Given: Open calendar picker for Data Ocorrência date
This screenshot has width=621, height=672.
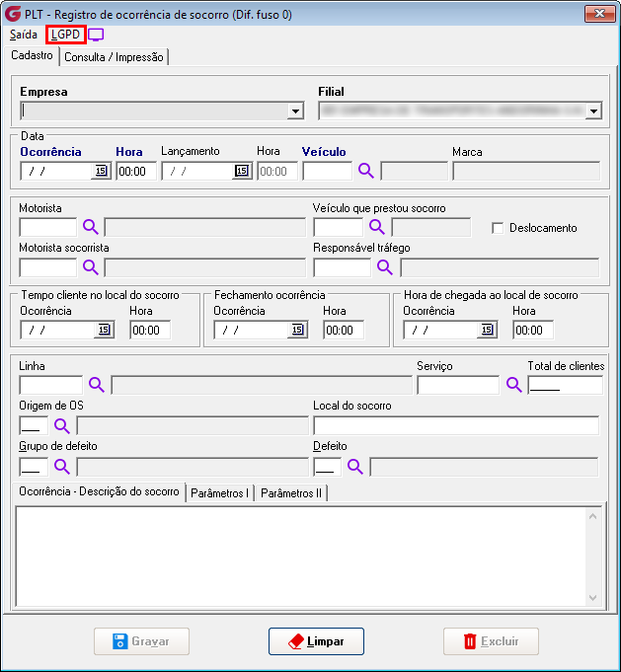Looking at the screenshot, I should coord(101,171).
